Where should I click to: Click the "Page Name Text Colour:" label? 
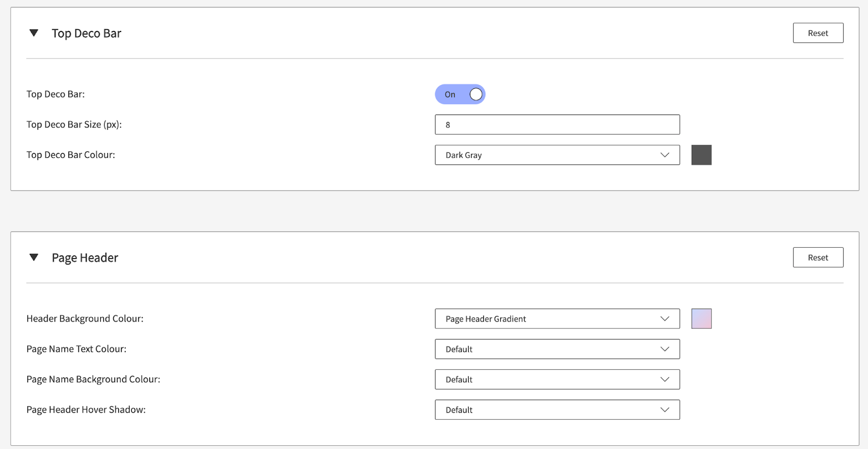click(76, 349)
